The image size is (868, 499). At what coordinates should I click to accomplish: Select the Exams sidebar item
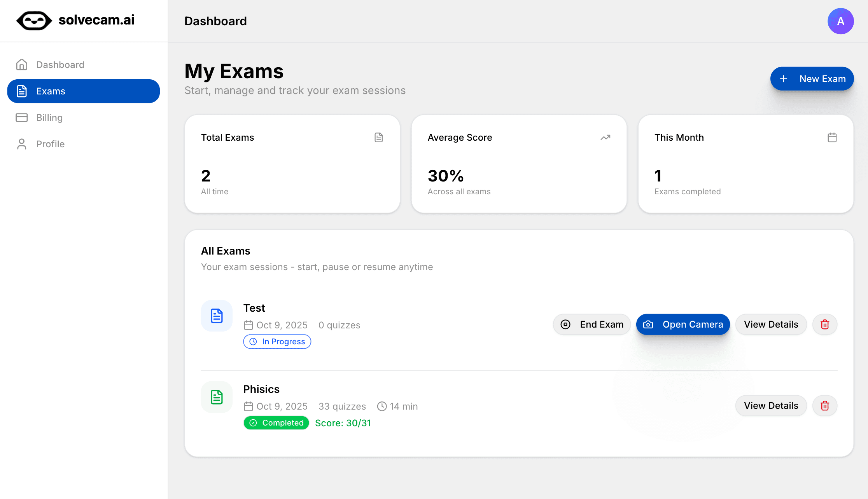click(x=83, y=91)
